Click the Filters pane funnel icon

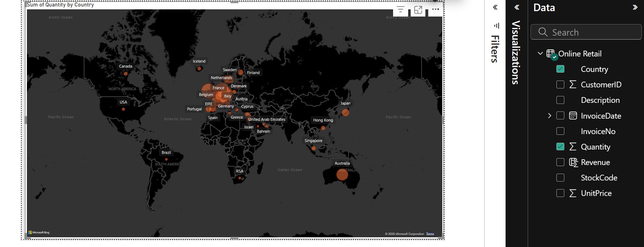pos(497,26)
